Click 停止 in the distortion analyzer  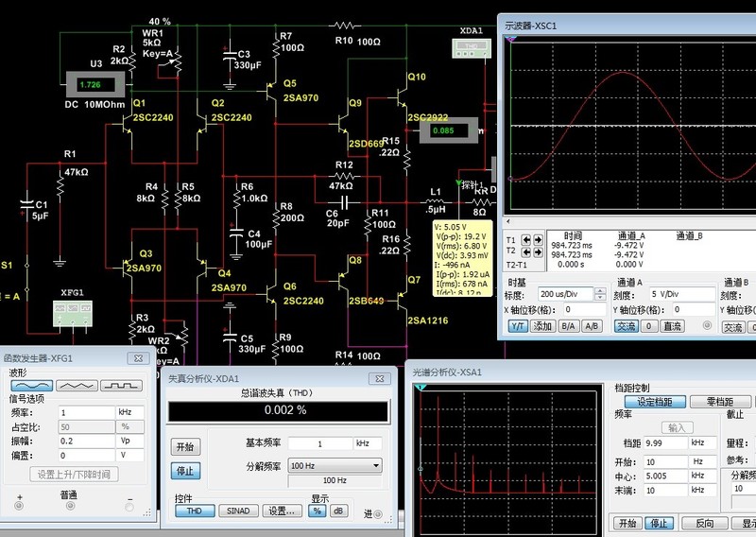[185, 470]
